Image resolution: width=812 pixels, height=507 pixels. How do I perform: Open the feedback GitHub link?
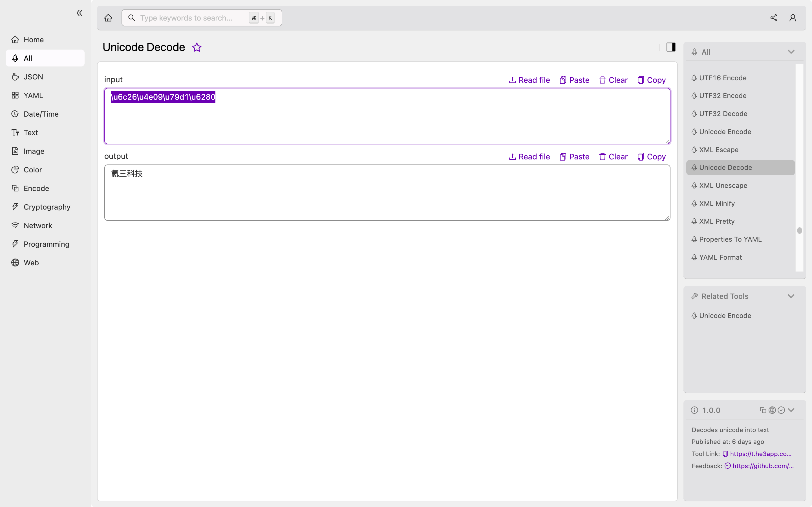coord(762,466)
